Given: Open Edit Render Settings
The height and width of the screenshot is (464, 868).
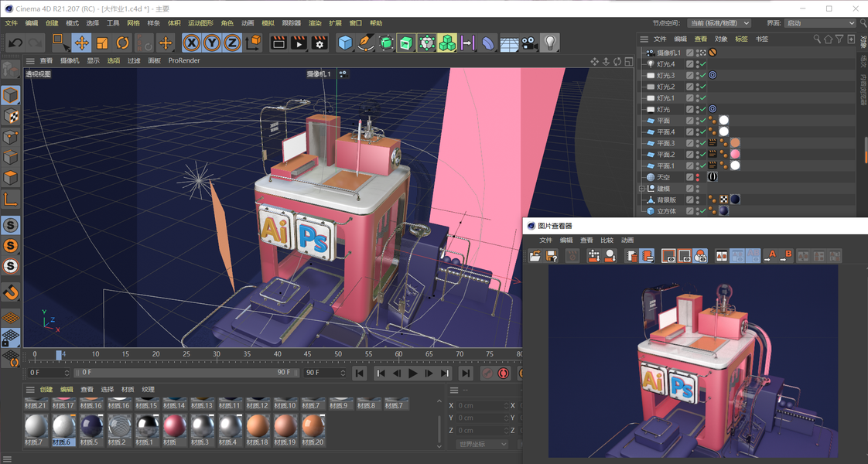Looking at the screenshot, I should click(x=320, y=43).
